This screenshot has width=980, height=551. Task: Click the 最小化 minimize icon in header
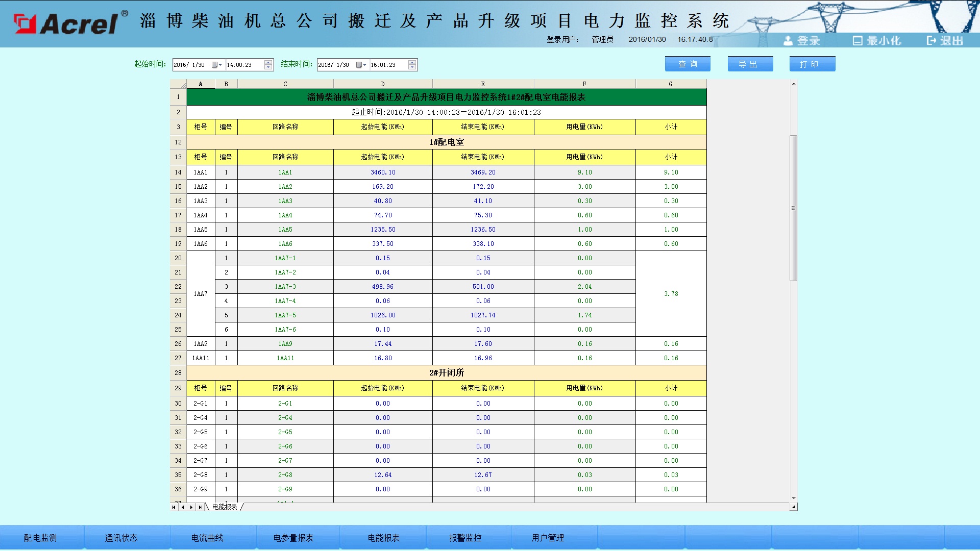coord(857,41)
